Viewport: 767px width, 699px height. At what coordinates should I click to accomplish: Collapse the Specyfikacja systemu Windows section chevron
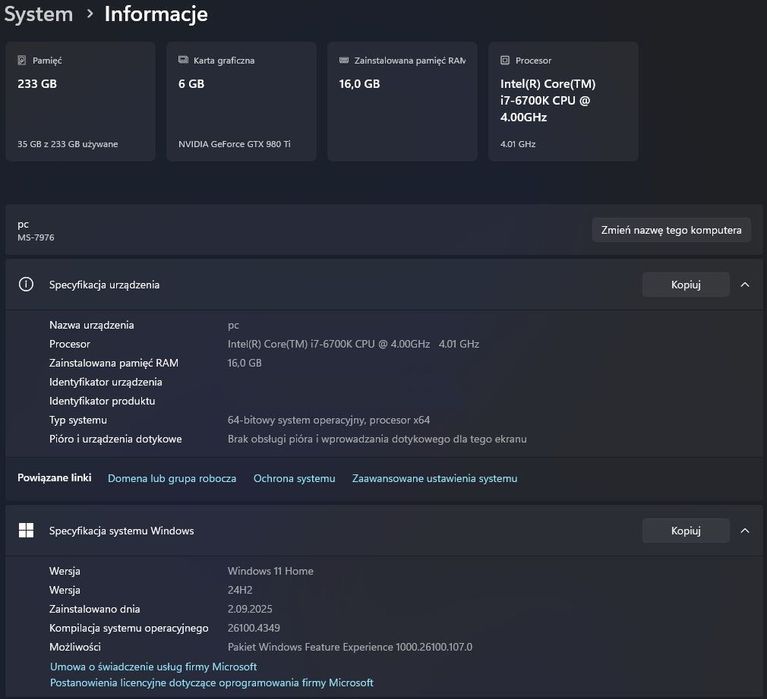[745, 531]
